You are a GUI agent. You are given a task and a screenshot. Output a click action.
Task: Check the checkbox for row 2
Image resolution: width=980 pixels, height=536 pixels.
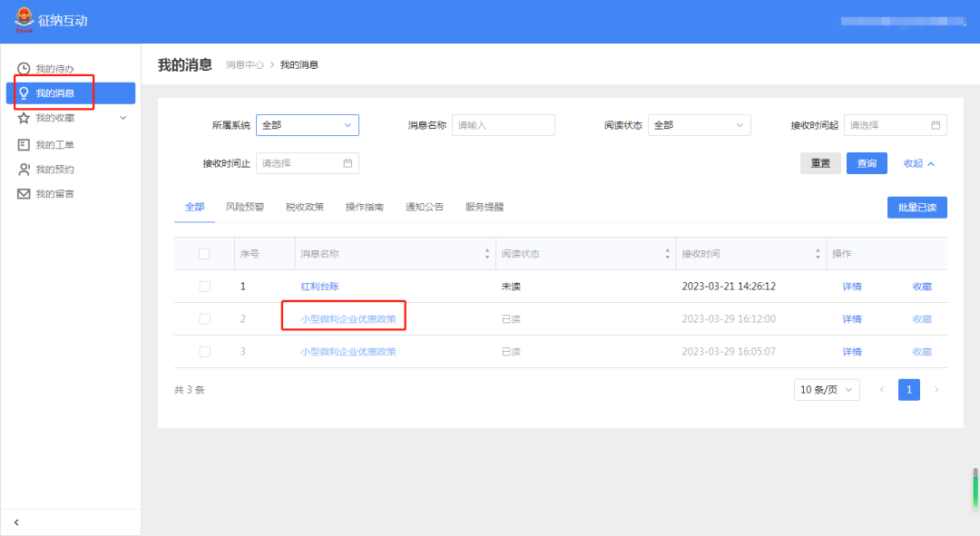click(x=204, y=318)
